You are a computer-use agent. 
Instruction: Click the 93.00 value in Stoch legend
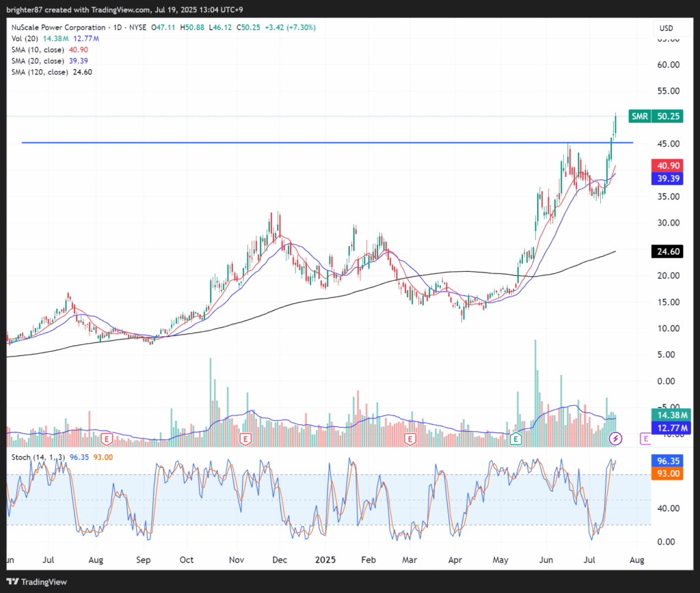(x=103, y=457)
